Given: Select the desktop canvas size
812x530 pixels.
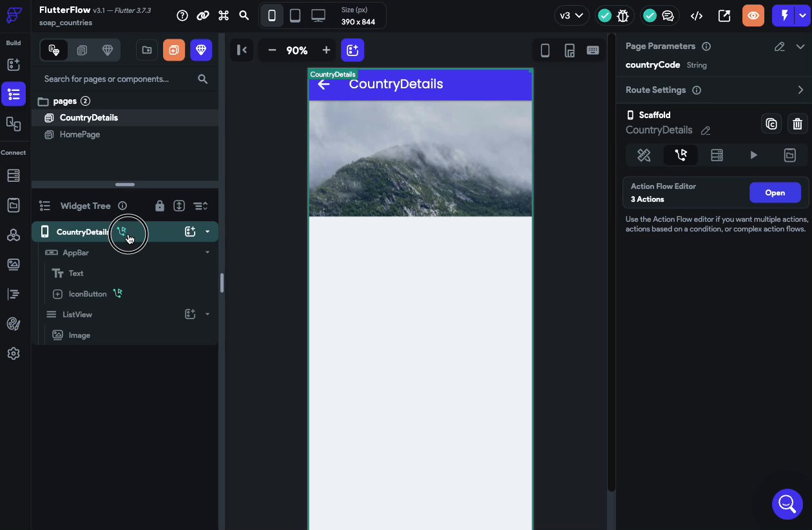Looking at the screenshot, I should (x=318, y=15).
